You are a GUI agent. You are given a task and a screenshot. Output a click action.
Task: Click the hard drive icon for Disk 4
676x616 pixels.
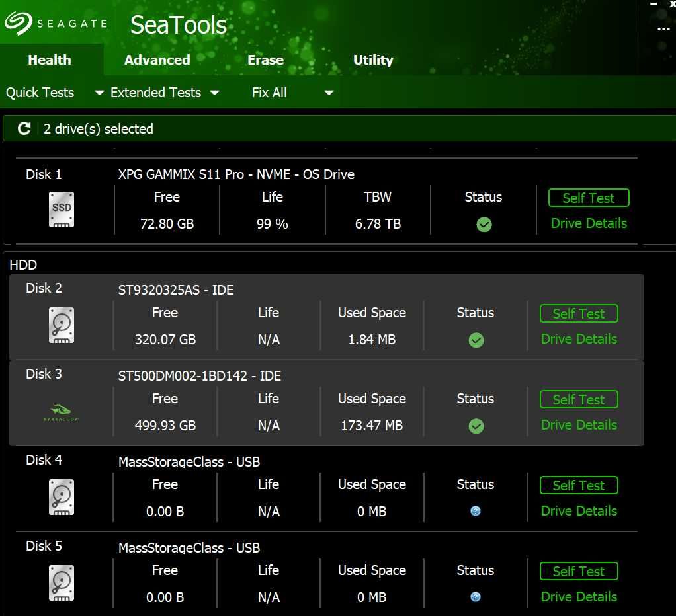pos(62,497)
